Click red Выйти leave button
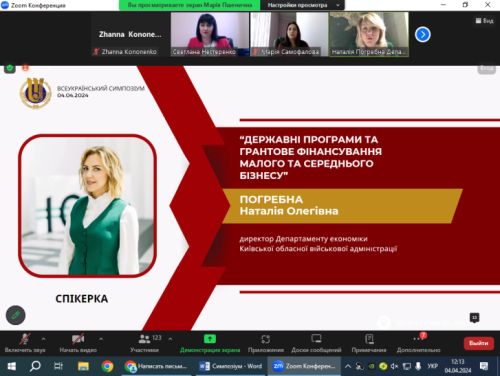Image resolution: width=500 pixels, height=376 pixels. (479, 343)
